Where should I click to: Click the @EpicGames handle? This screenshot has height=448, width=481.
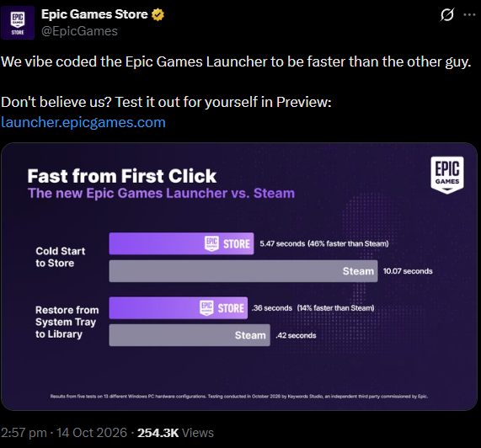79,31
